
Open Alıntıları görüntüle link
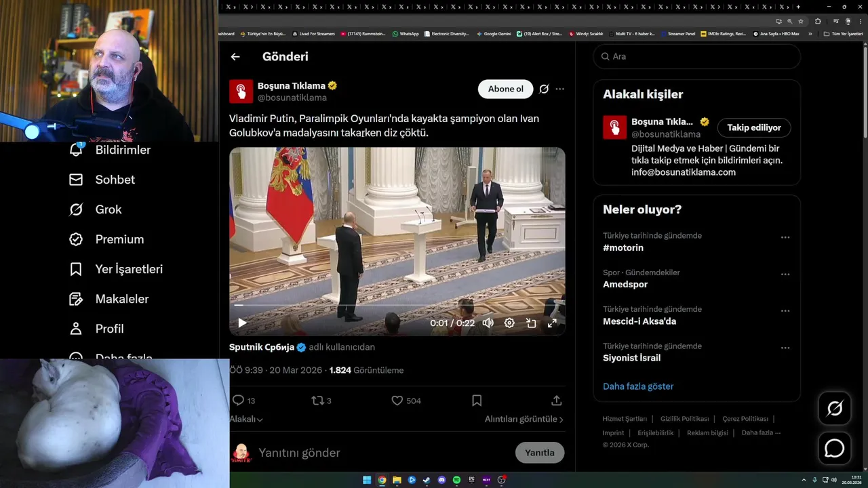(524, 420)
